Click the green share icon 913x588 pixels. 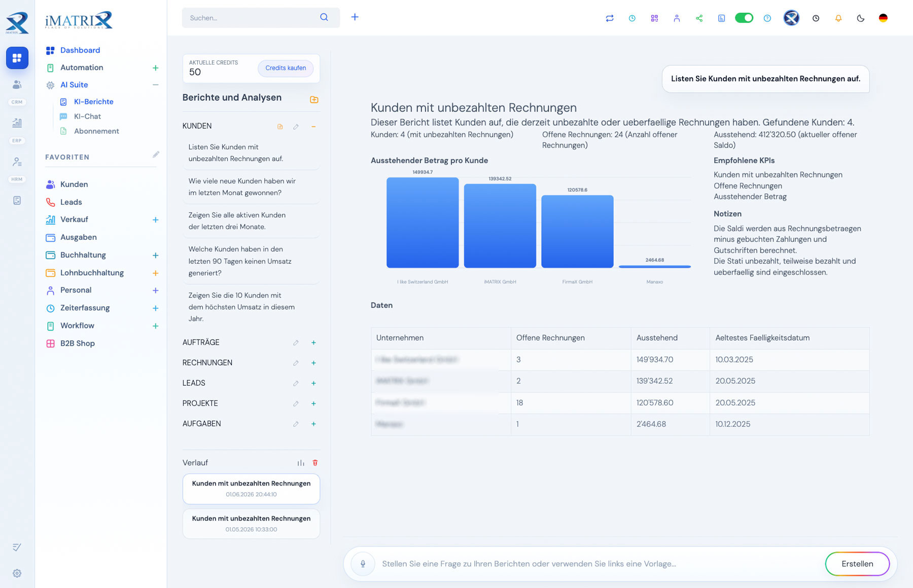coord(699,18)
